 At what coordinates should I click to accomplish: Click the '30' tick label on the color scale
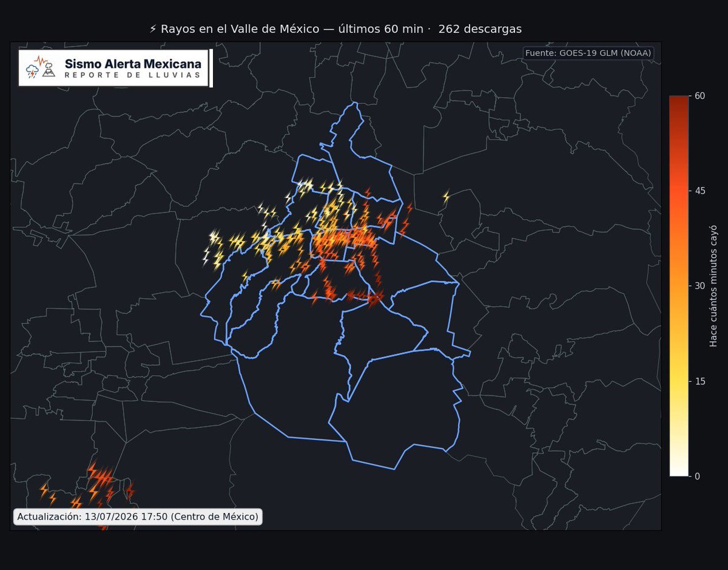[x=700, y=286]
